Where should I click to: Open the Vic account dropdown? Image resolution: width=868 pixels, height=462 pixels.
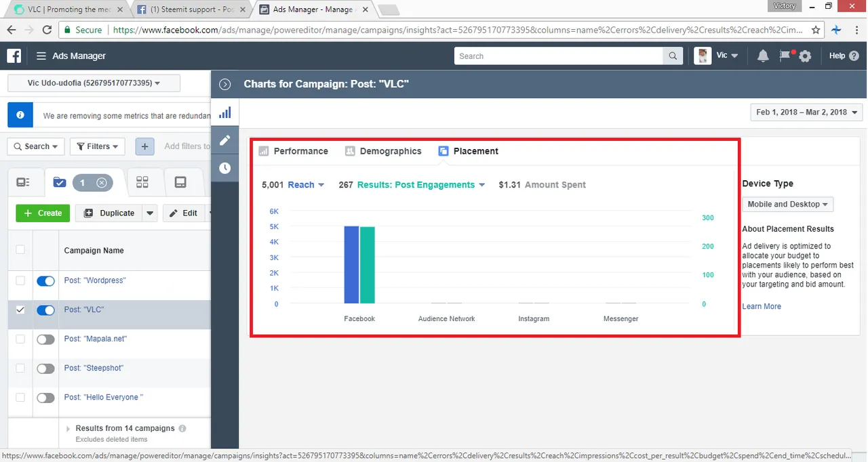728,56
